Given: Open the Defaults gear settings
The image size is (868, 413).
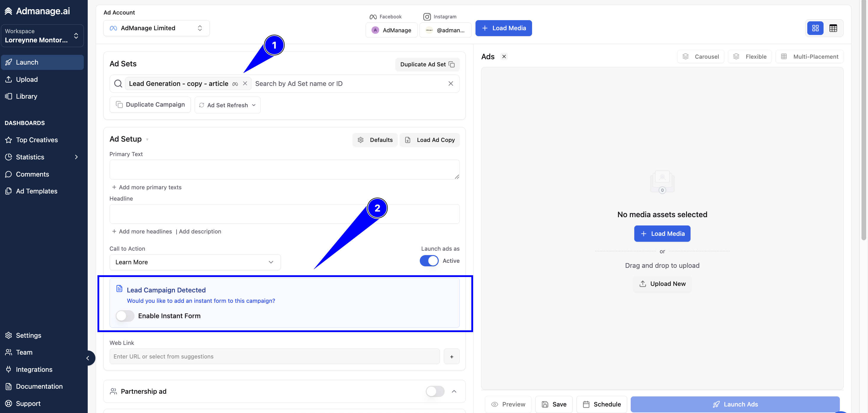Looking at the screenshot, I should (x=375, y=140).
